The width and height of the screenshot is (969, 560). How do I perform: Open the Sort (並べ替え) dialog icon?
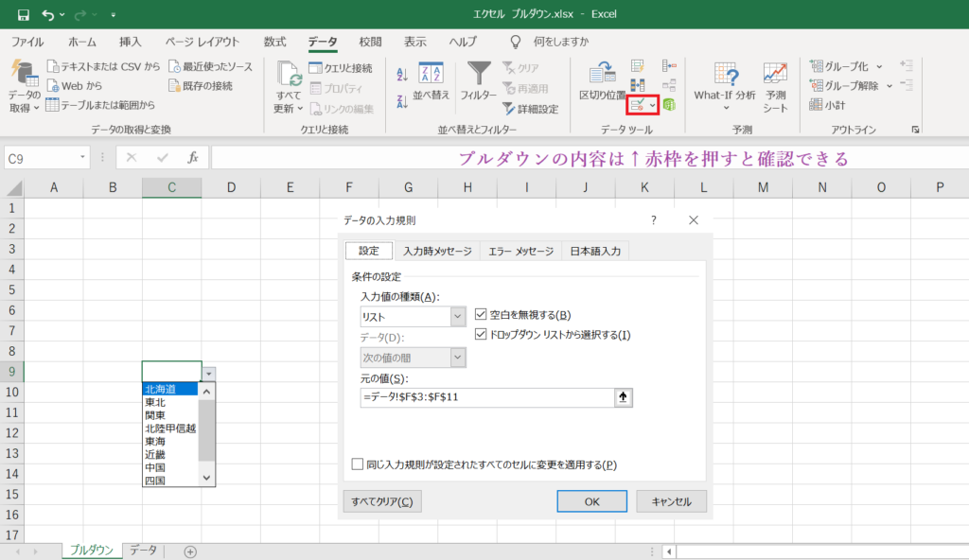[x=431, y=74]
